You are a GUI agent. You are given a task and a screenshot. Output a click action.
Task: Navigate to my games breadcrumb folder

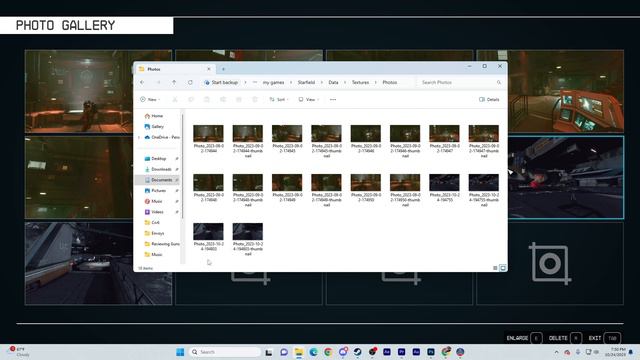[273, 82]
